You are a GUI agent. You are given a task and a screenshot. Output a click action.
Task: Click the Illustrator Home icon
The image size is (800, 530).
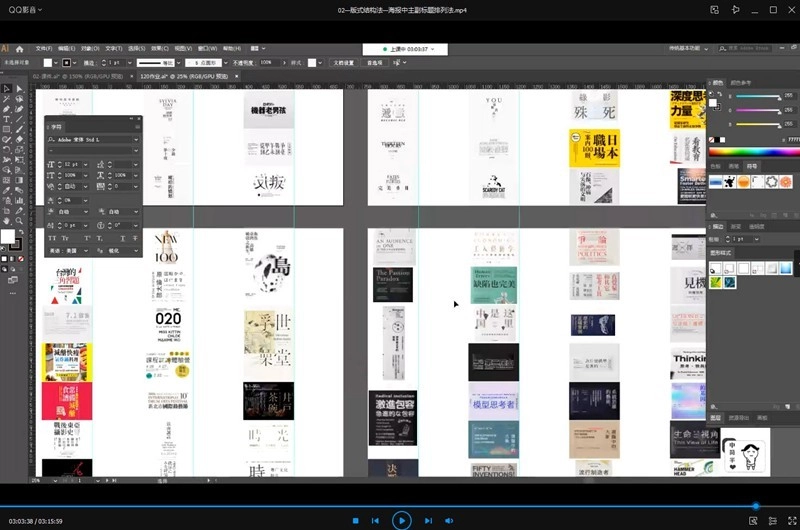tap(22, 47)
